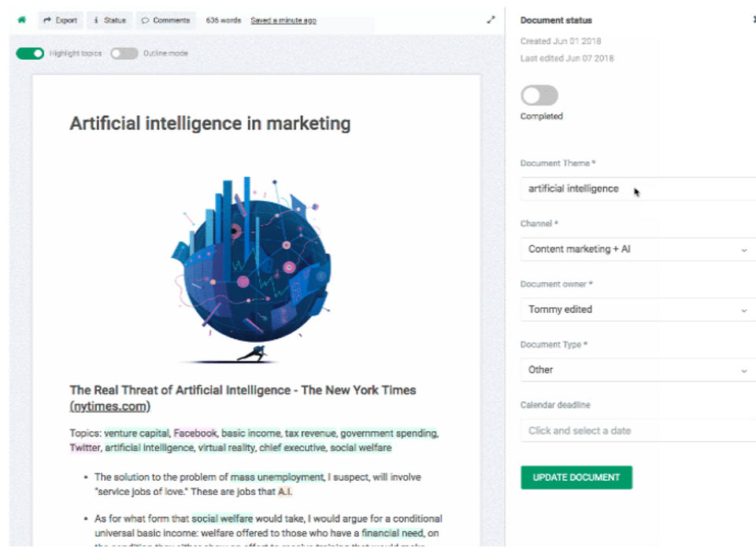Open the nytimes.com link

pyautogui.click(x=109, y=407)
